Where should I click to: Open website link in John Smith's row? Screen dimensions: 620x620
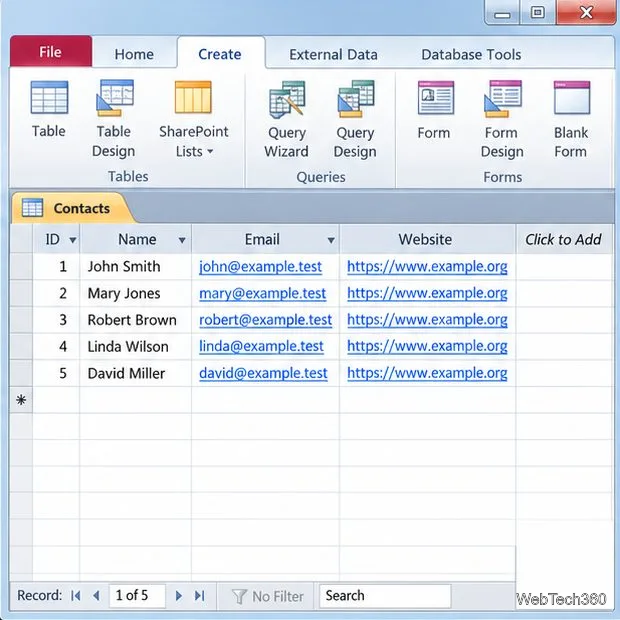click(427, 267)
